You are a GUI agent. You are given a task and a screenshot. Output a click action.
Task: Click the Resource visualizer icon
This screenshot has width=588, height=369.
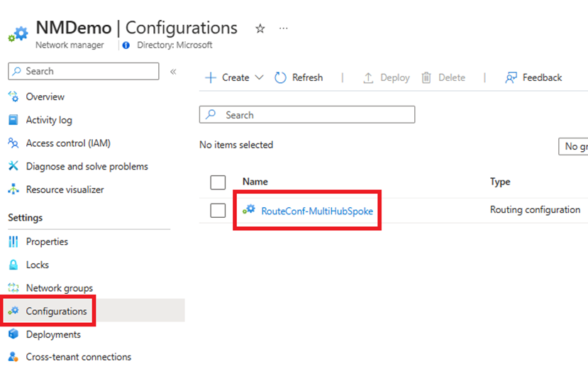pyautogui.click(x=13, y=189)
